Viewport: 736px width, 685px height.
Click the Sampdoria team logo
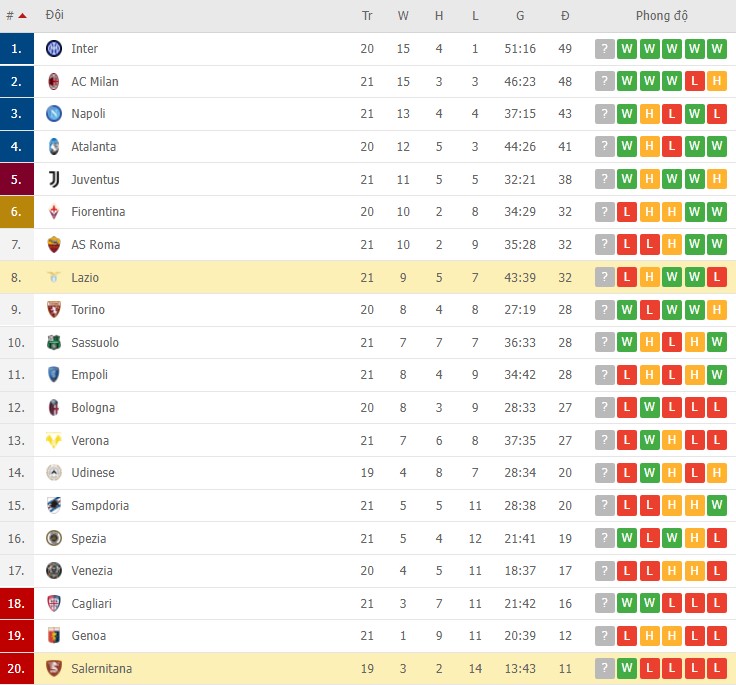coord(54,506)
